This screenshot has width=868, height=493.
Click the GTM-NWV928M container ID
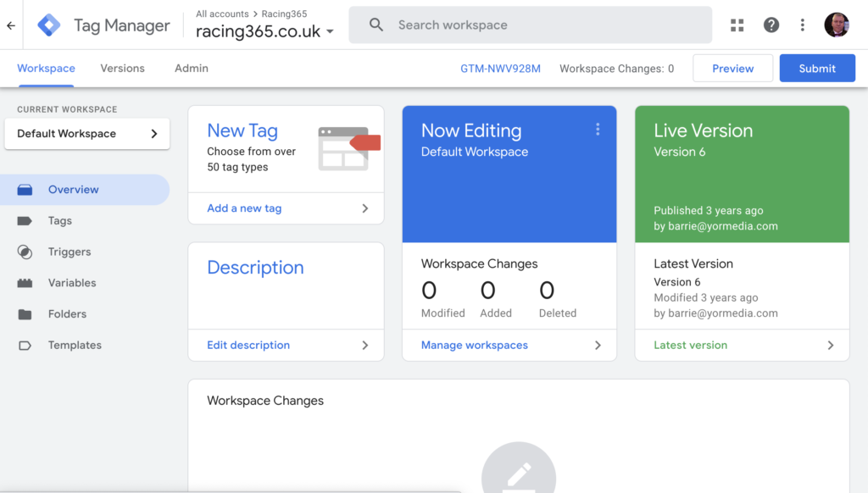tap(500, 69)
